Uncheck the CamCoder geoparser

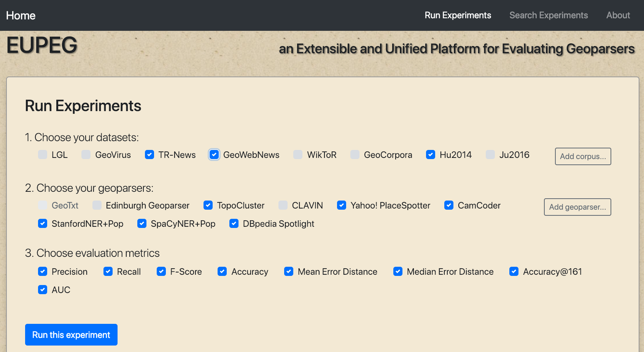click(x=449, y=205)
